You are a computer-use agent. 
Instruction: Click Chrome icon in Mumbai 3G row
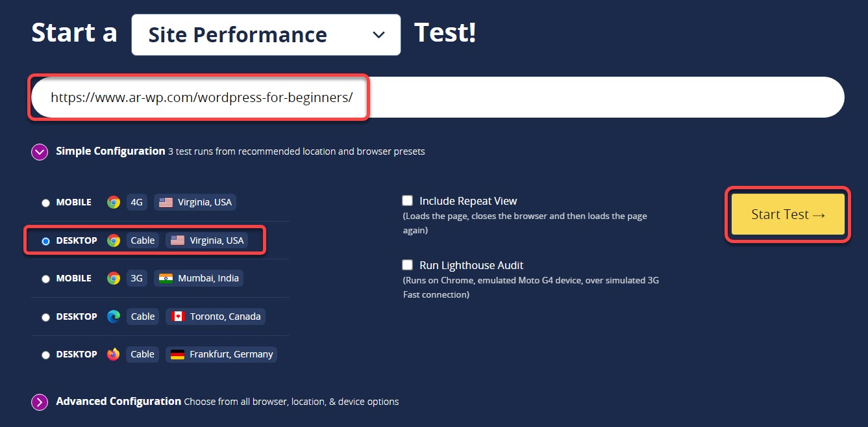click(x=114, y=278)
